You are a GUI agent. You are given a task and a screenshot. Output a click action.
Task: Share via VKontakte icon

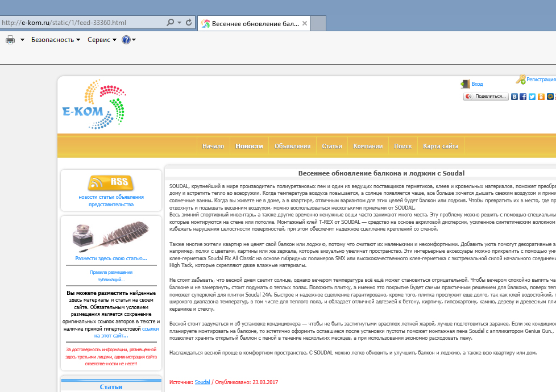[x=514, y=97]
